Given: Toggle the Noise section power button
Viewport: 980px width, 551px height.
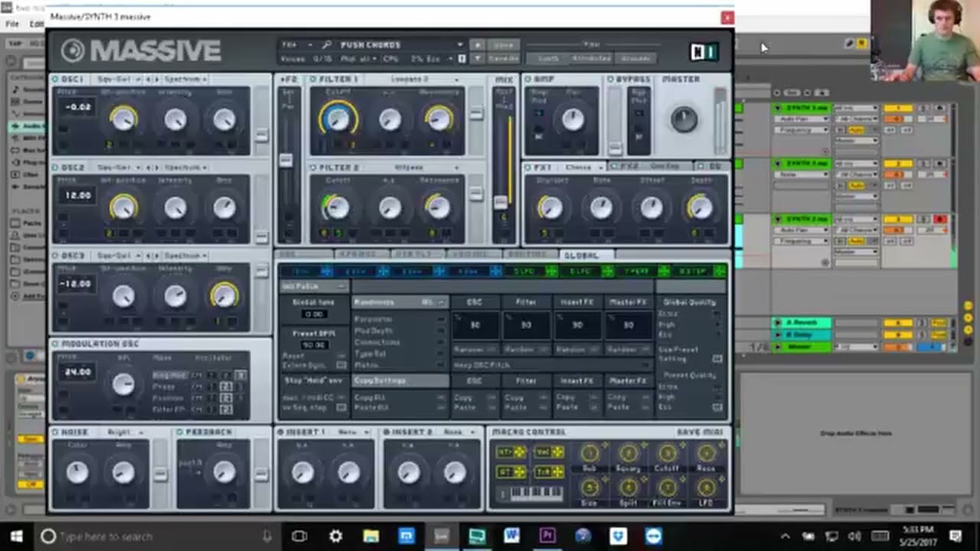Looking at the screenshot, I should tap(55, 432).
